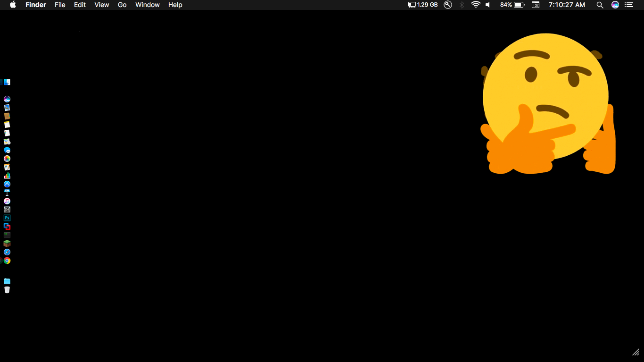The height and width of the screenshot is (362, 644).
Task: Open the File menu
Action: click(60, 5)
